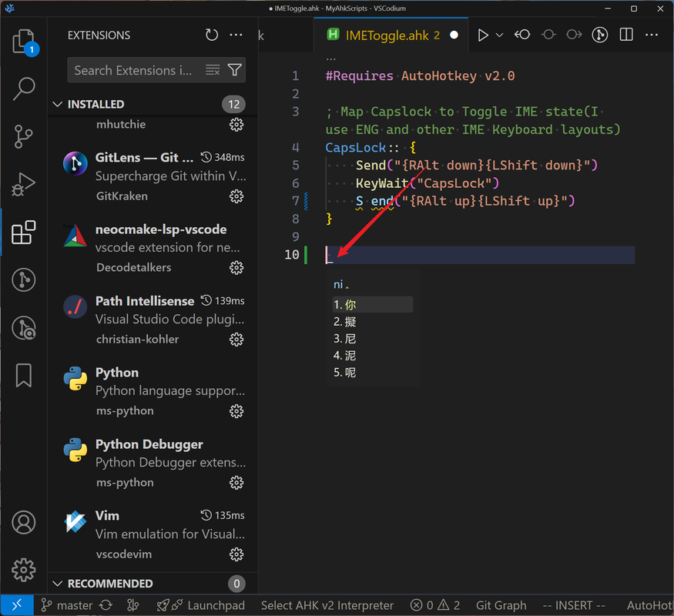Viewport: 674px width, 616px height.
Task: Choose IME candidate 2 擬
Action: (372, 322)
